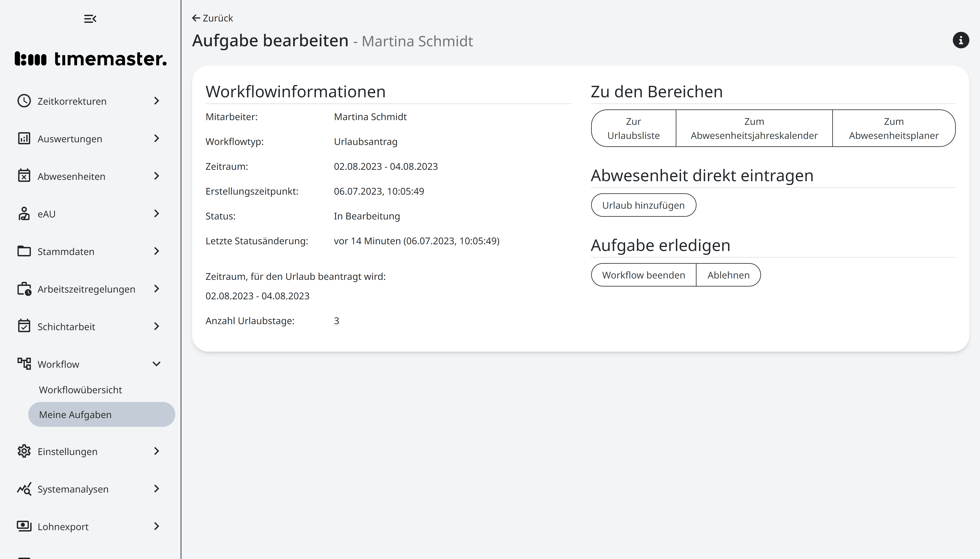Open Workflowübersicht submenu item
Viewport: 980px width, 559px height.
80,390
